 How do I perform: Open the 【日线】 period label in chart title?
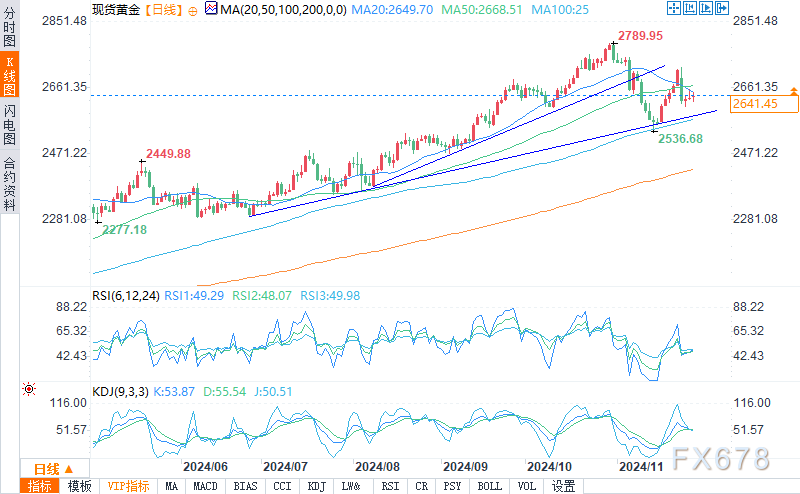point(163,10)
